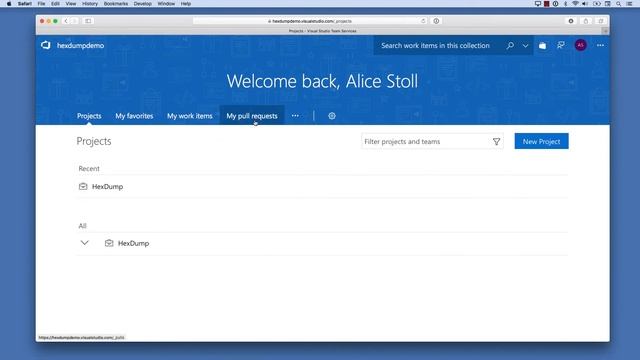
Task: Click the Recent HexDump project icon
Action: pos(83,187)
